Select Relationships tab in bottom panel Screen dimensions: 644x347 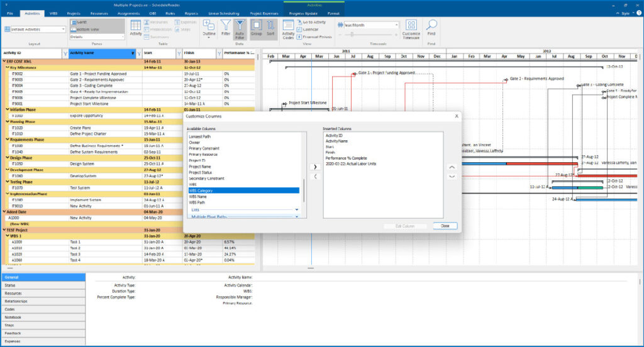(43, 301)
